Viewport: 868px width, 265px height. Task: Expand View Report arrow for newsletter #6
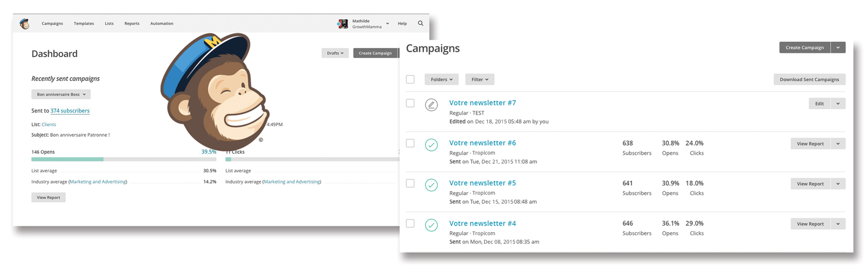point(838,144)
